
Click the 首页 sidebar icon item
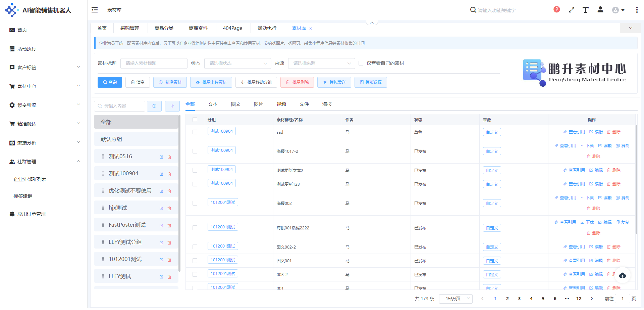[x=12, y=30]
